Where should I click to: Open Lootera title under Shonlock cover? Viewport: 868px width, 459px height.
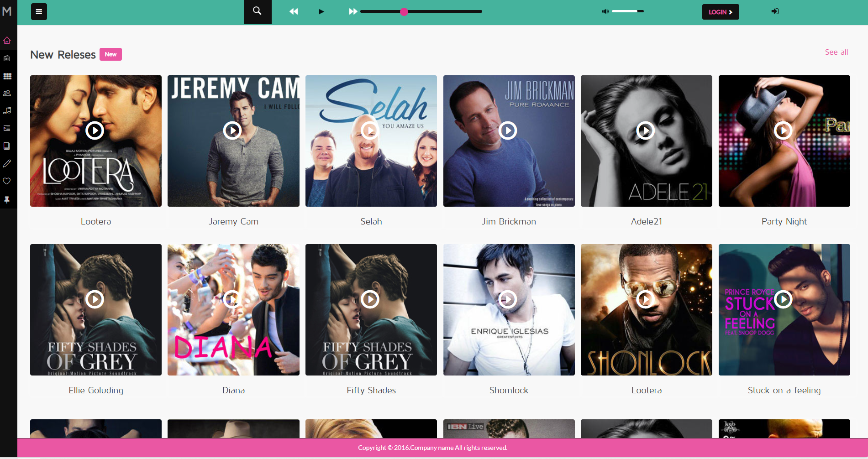point(647,390)
